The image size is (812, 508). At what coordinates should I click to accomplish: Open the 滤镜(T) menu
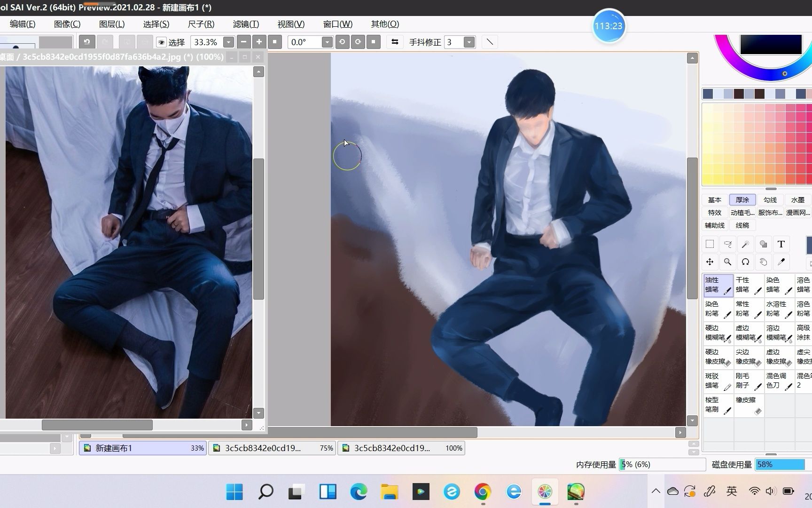coord(246,24)
